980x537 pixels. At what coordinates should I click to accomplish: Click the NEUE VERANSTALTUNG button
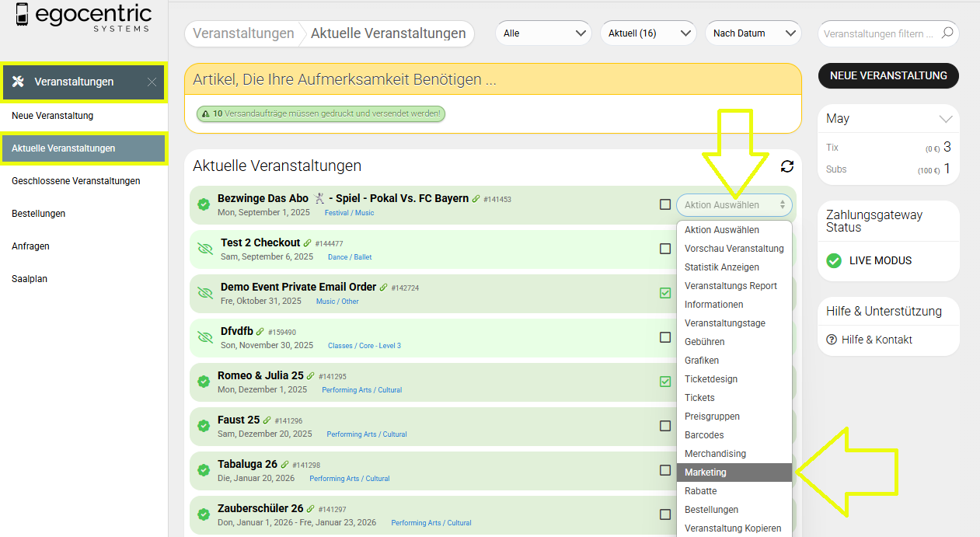[888, 75]
